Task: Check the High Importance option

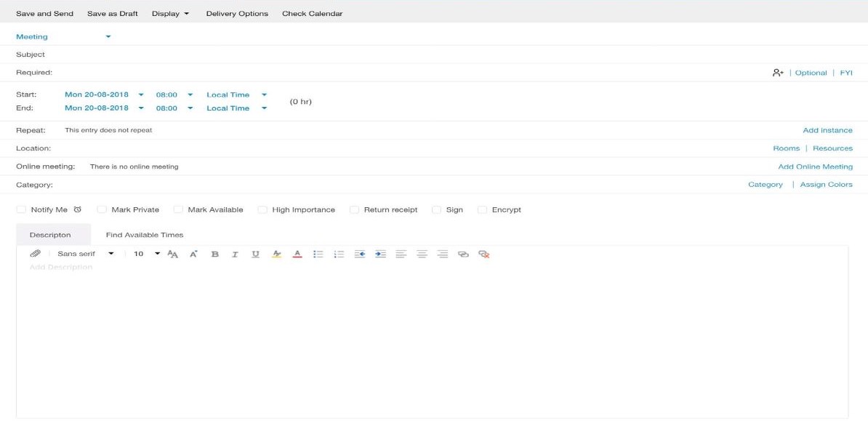Action: [x=261, y=209]
